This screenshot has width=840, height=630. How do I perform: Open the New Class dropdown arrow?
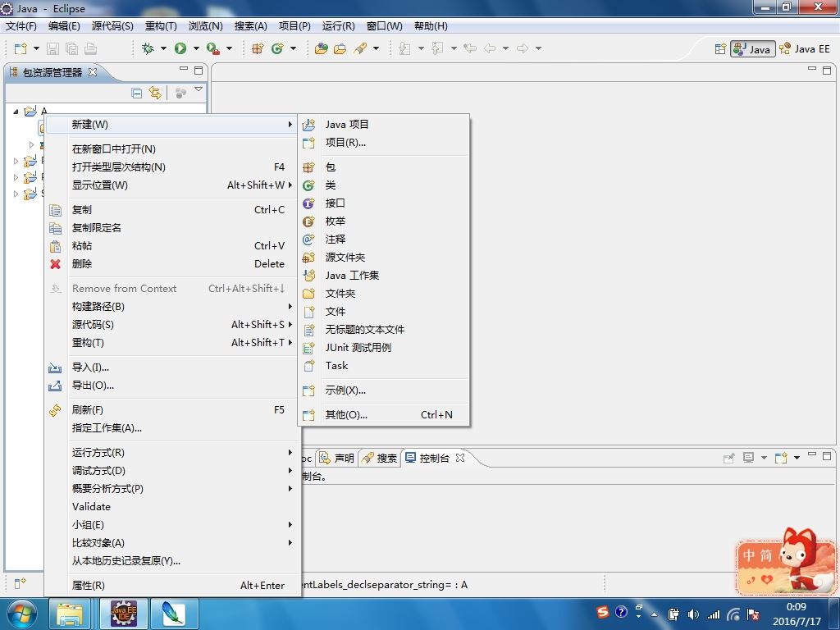pos(293,48)
